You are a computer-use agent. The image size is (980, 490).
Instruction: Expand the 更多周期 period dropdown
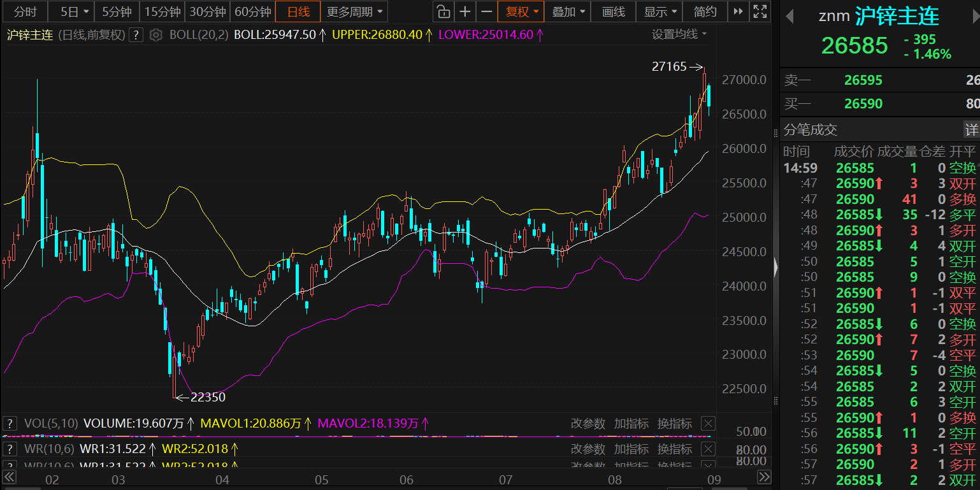click(354, 11)
